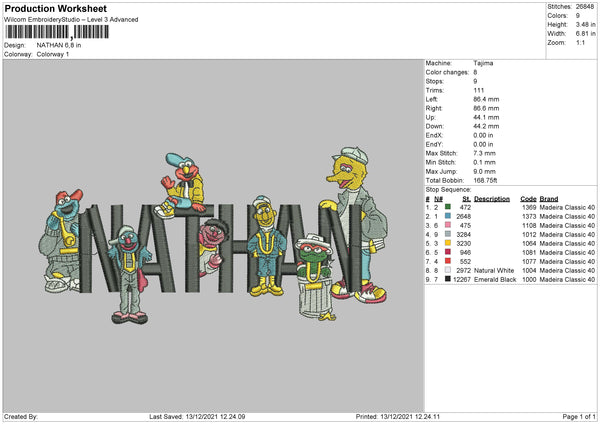Image resolution: width=600 pixels, height=424 pixels.
Task: Select the Height value "3.48 in"
Action: click(x=585, y=24)
